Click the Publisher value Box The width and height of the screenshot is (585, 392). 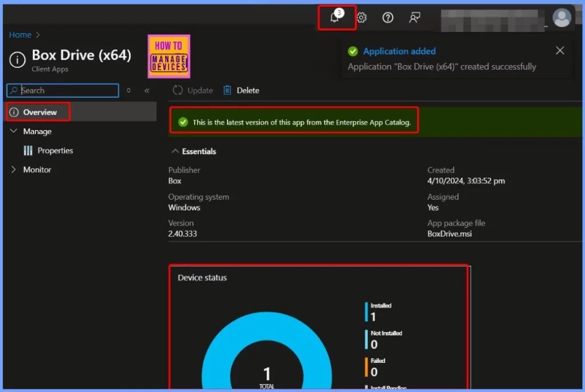pyautogui.click(x=175, y=181)
